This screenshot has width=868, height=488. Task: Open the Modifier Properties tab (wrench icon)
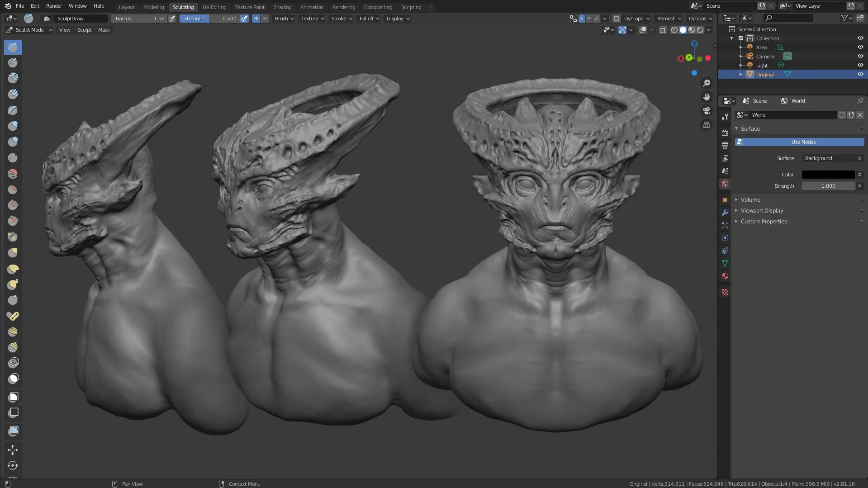click(x=725, y=213)
